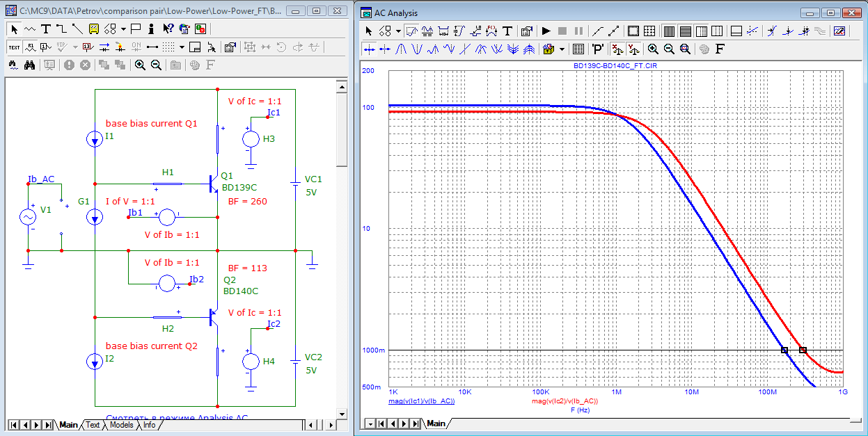Screen dimensions: 868x436
Task: Click the red legend mag(v(Ic2)/v(Ib_AC))
Action: click(565, 401)
